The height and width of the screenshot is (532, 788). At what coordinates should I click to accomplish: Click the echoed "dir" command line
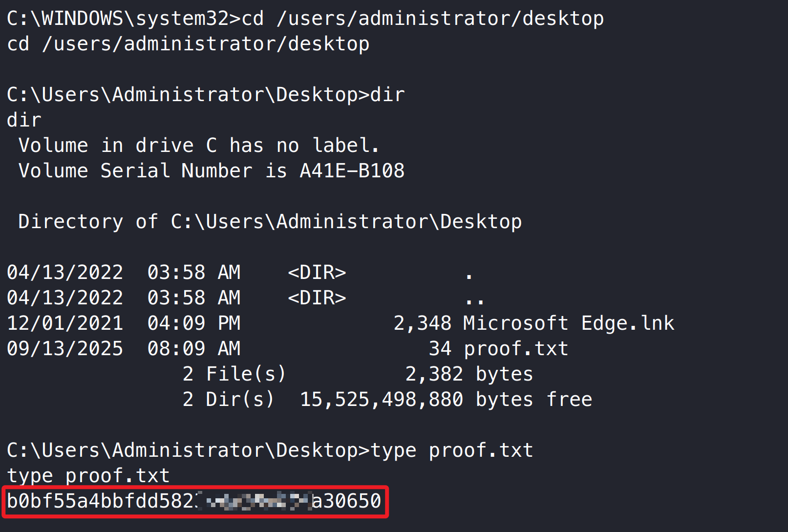coord(24,120)
